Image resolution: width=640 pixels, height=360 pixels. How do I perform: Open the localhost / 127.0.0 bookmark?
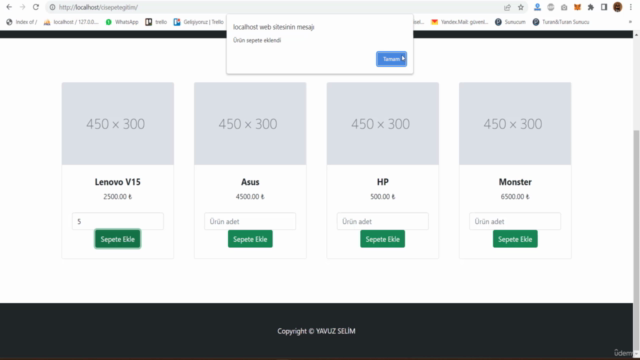point(71,22)
